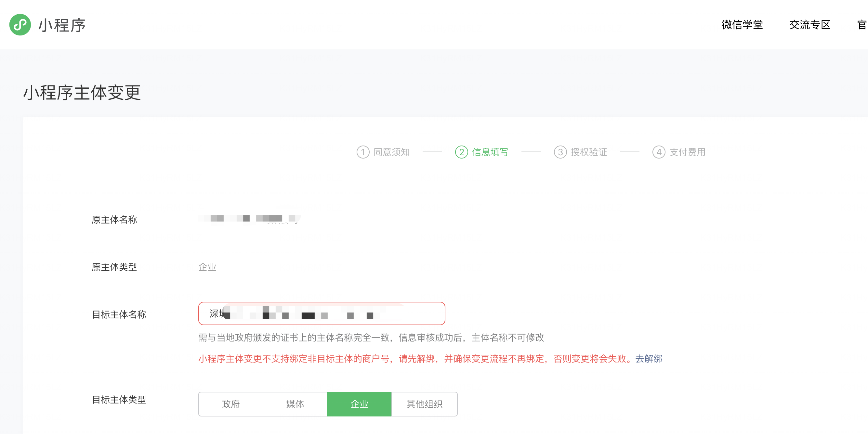Open 微信学堂 in top navigation

coord(742,25)
